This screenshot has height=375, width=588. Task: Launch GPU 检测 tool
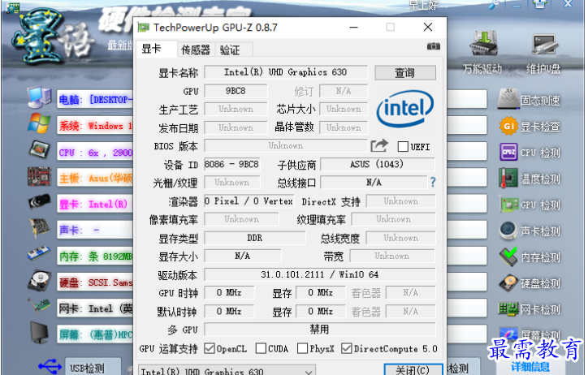tap(530, 205)
